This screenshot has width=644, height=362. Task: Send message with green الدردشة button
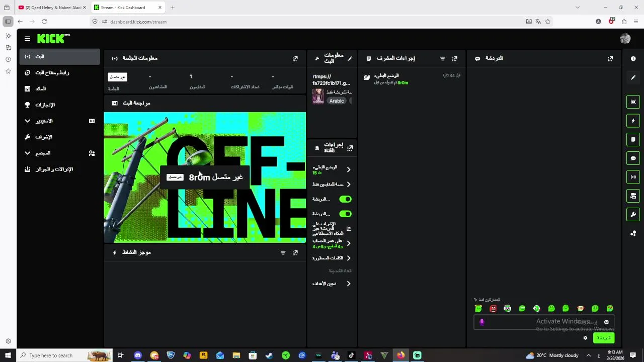pos(604,338)
